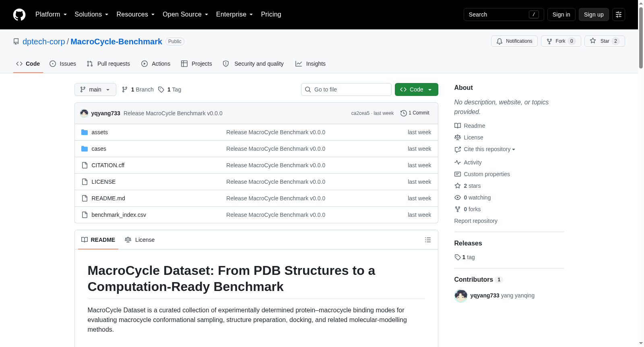The image size is (644, 347).
Task: Click the Search input in header
Action: click(504, 15)
